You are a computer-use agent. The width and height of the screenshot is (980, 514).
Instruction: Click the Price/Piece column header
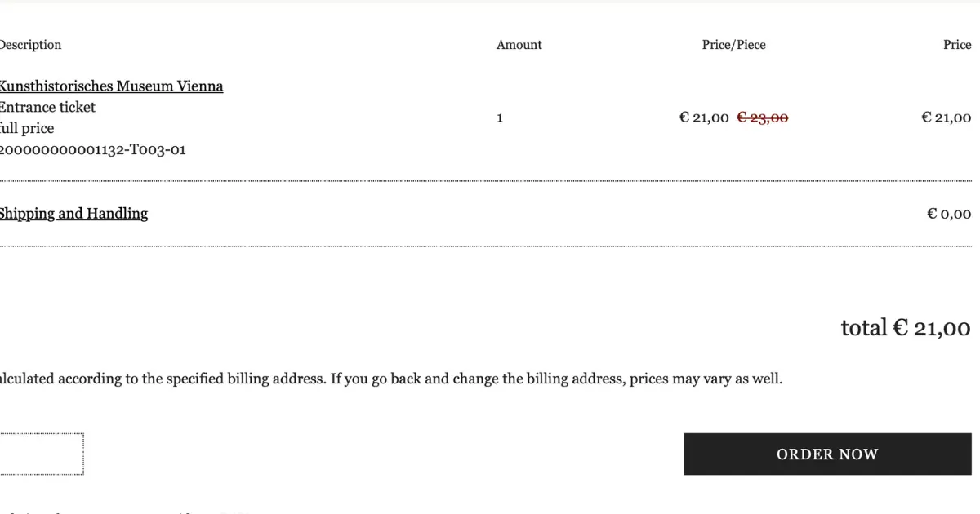coord(734,45)
